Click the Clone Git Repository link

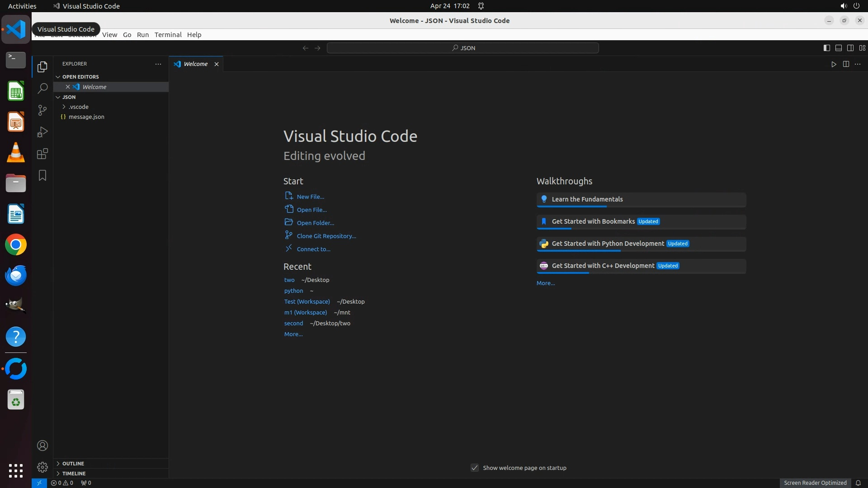tap(326, 236)
